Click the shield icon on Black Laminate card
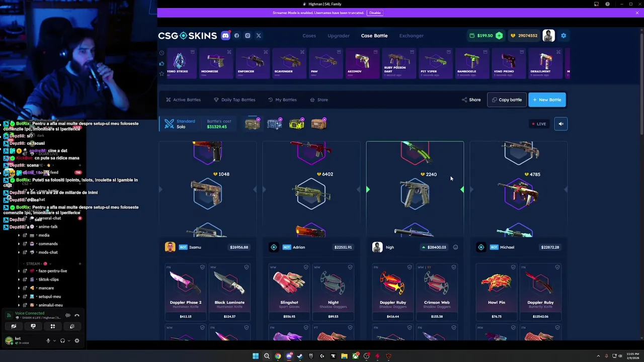The height and width of the screenshot is (362, 644). pos(246,267)
